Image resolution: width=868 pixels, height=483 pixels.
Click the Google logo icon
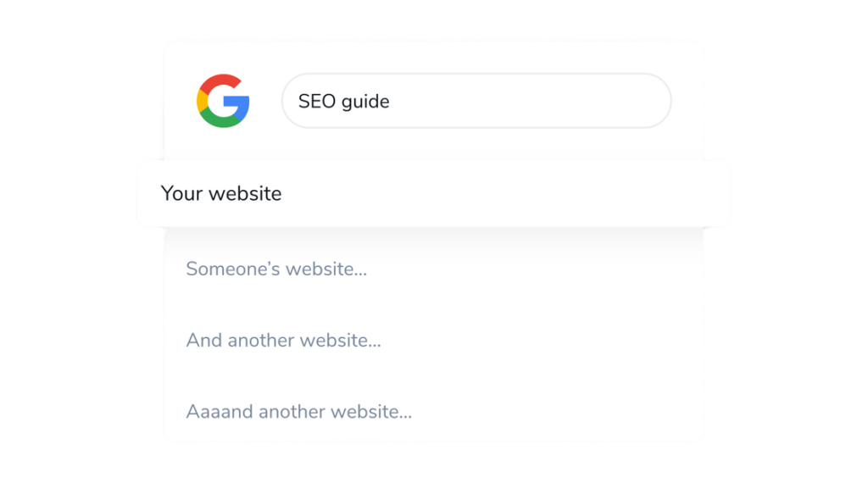tap(223, 101)
